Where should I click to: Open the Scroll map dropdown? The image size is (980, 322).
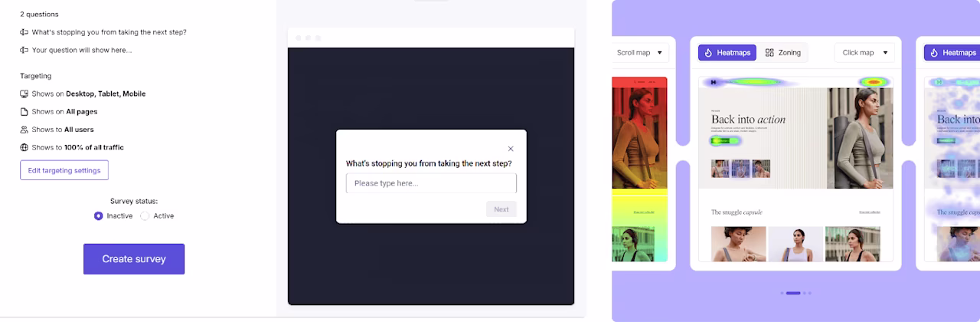click(641, 53)
